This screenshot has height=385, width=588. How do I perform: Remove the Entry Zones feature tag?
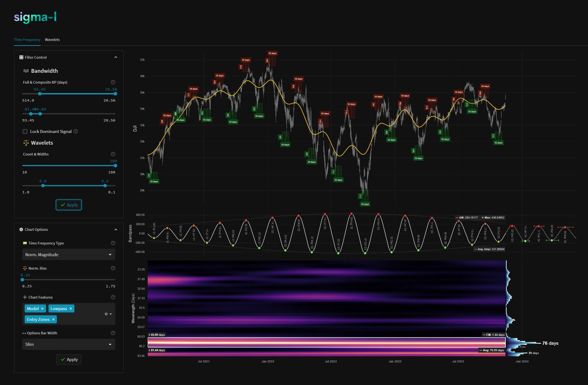pos(53,319)
